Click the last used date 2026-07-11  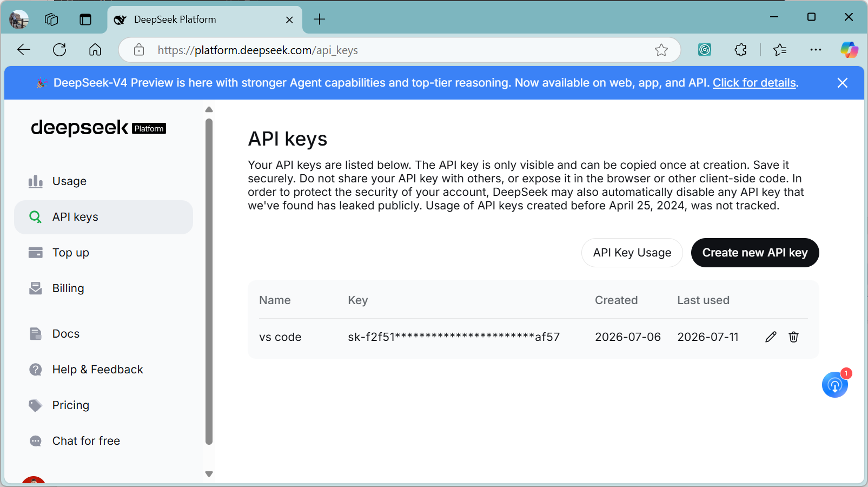[x=708, y=337]
